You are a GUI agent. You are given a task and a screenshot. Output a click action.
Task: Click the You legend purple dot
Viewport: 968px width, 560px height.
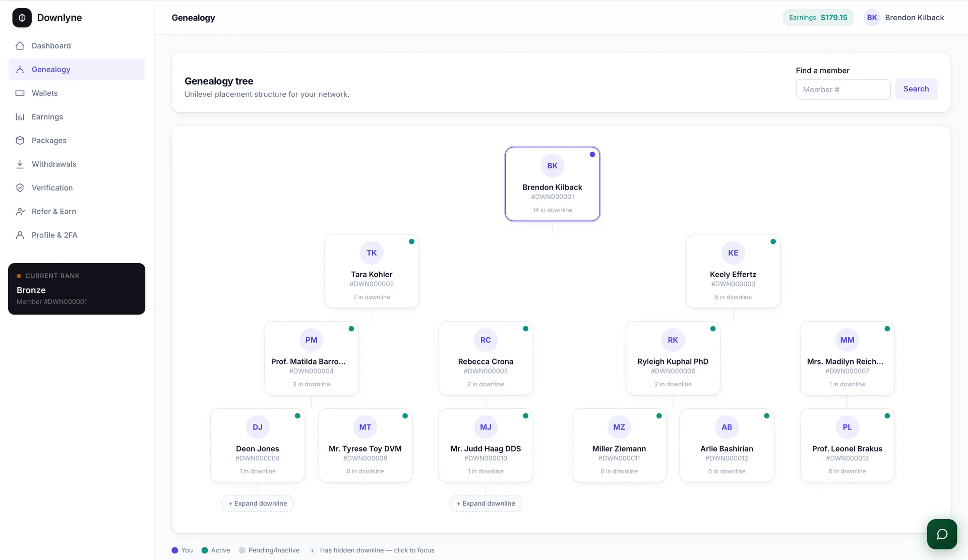click(x=175, y=550)
